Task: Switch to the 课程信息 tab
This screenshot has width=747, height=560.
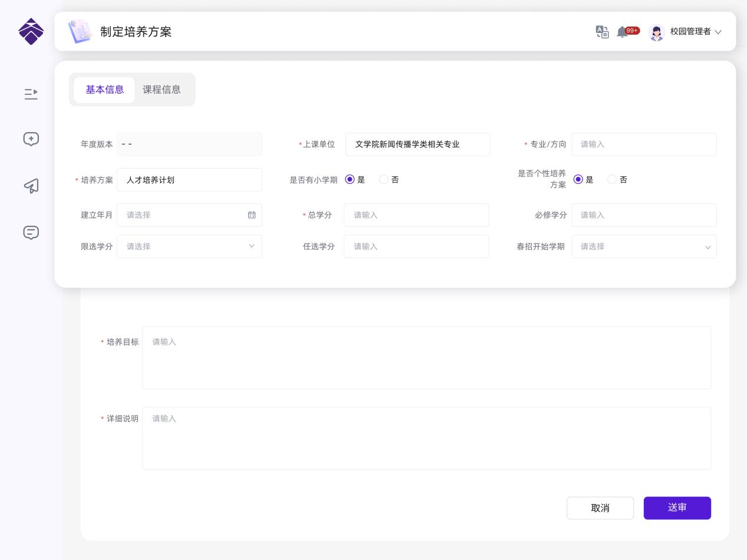Action: click(162, 90)
